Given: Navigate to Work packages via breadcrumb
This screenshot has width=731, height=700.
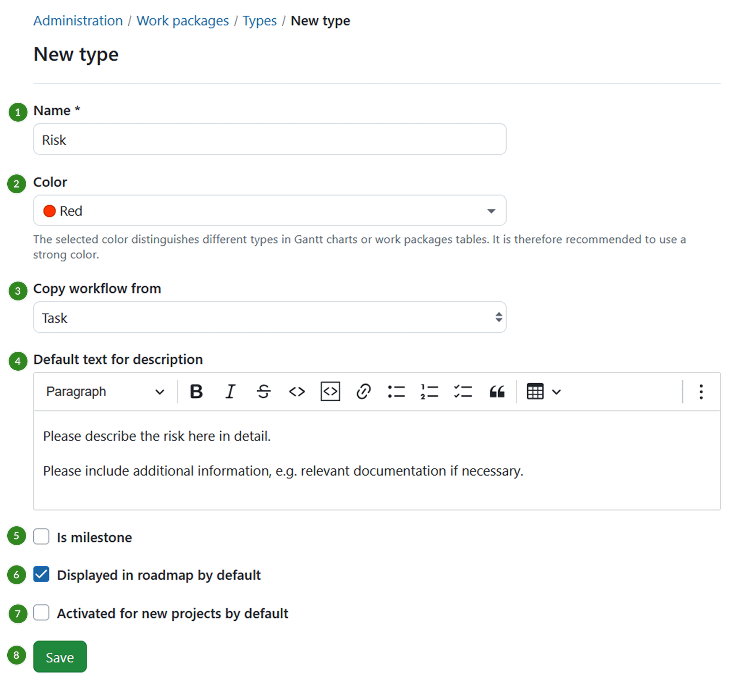Looking at the screenshot, I should pyautogui.click(x=182, y=20).
